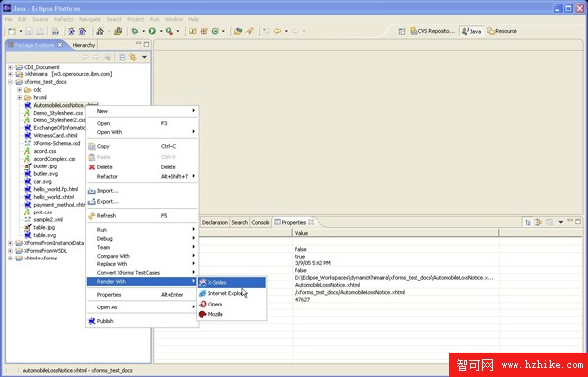Screen dimensions: 588x377
Task: Minimize the Package Explorer view
Action: [139, 44]
